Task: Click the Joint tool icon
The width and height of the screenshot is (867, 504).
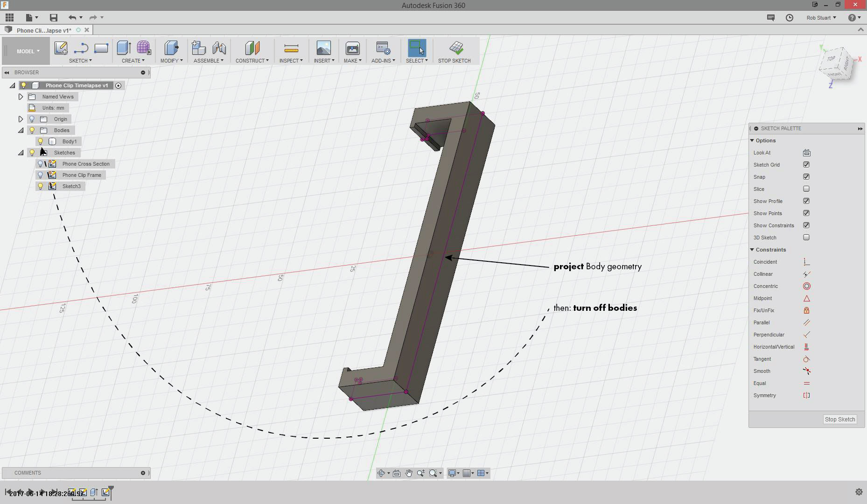Action: (219, 48)
